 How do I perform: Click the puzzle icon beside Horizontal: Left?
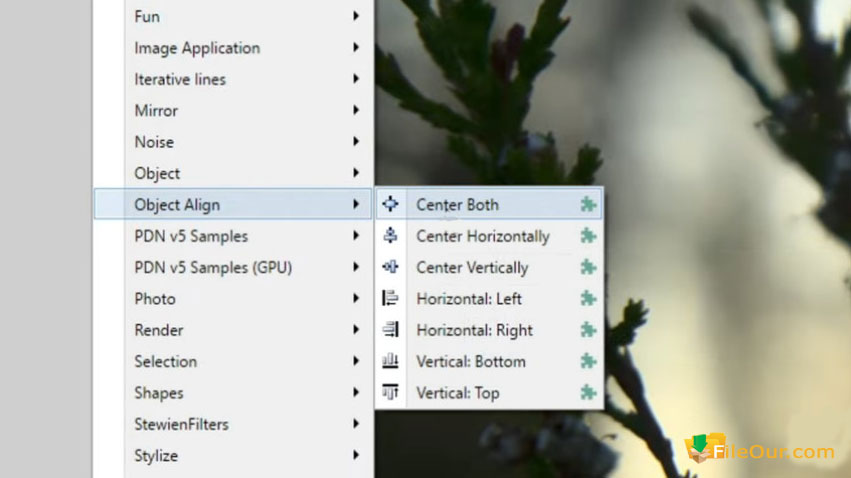588,298
